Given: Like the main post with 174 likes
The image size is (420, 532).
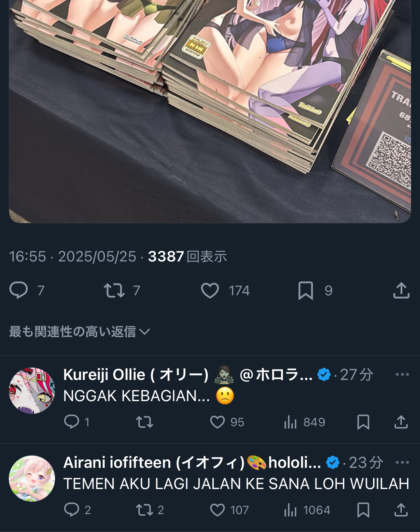Looking at the screenshot, I should click(210, 290).
